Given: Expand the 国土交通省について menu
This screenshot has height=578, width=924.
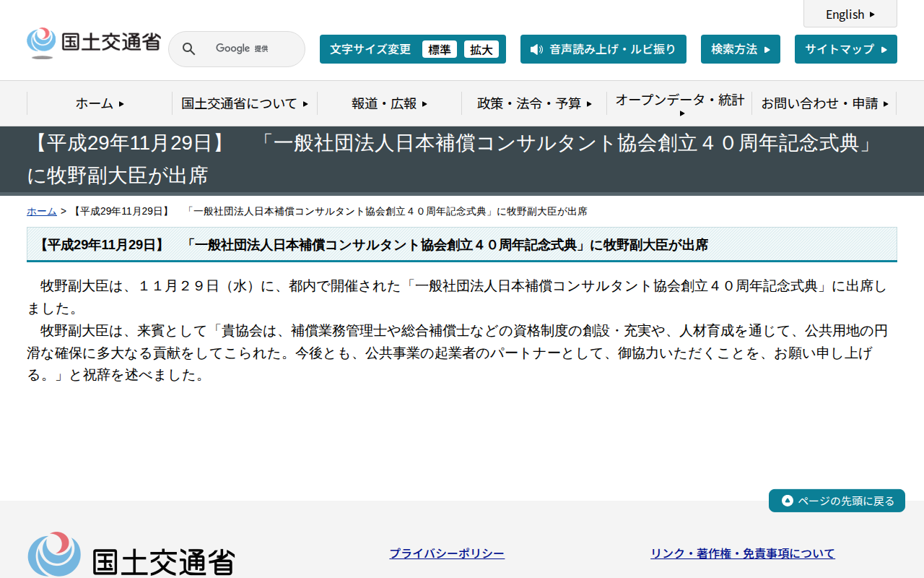Looking at the screenshot, I should tap(243, 103).
